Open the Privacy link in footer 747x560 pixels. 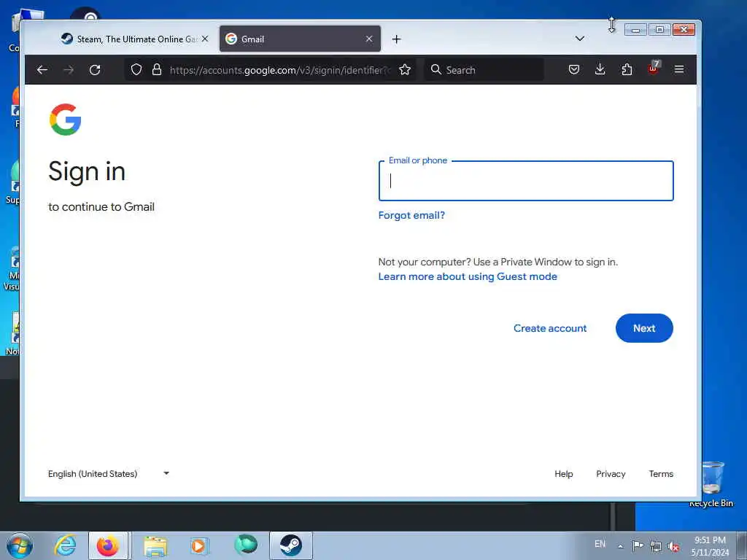[611, 474]
